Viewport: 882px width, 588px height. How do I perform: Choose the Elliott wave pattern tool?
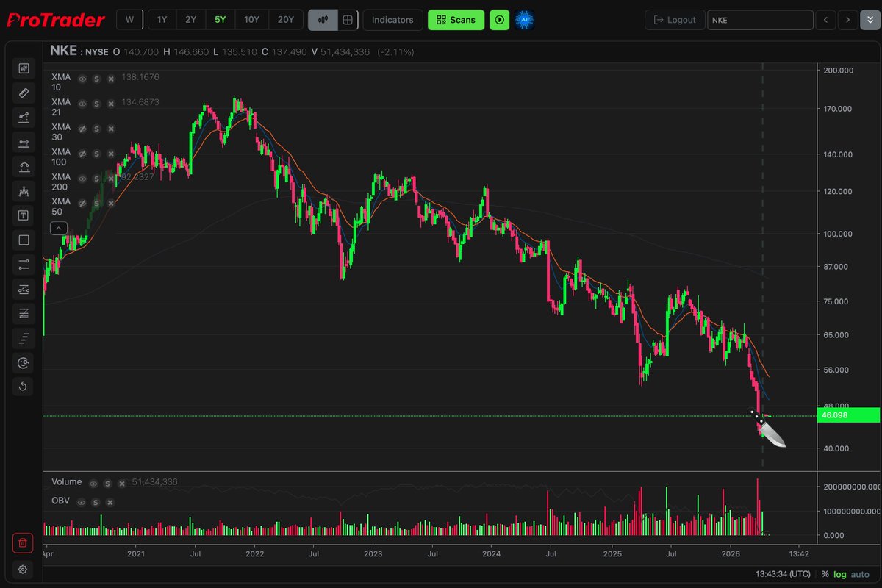[x=23, y=191]
